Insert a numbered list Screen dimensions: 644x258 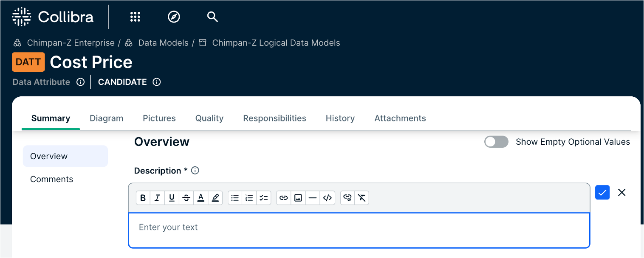pos(249,198)
